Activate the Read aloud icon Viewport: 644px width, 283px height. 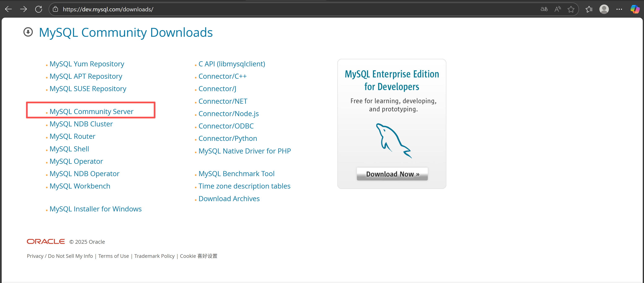558,9
